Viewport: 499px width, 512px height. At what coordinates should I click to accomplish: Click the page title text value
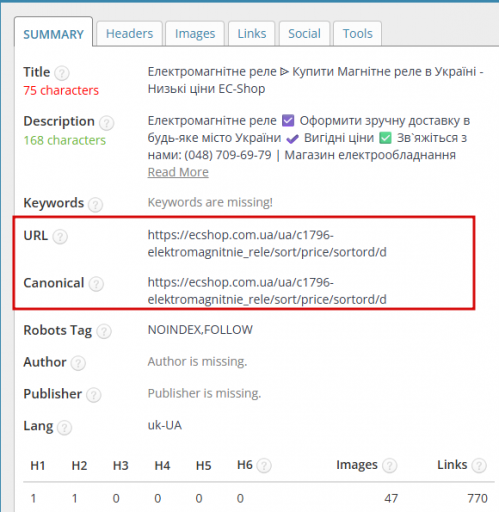coord(315,80)
